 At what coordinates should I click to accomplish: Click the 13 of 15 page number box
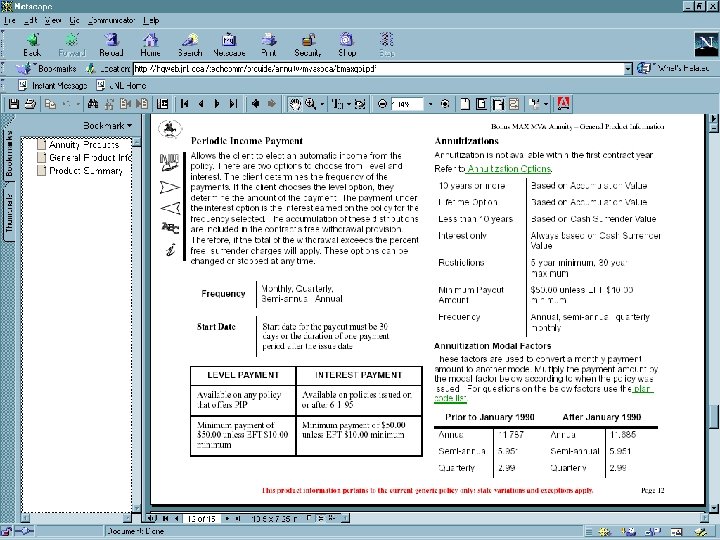201,519
